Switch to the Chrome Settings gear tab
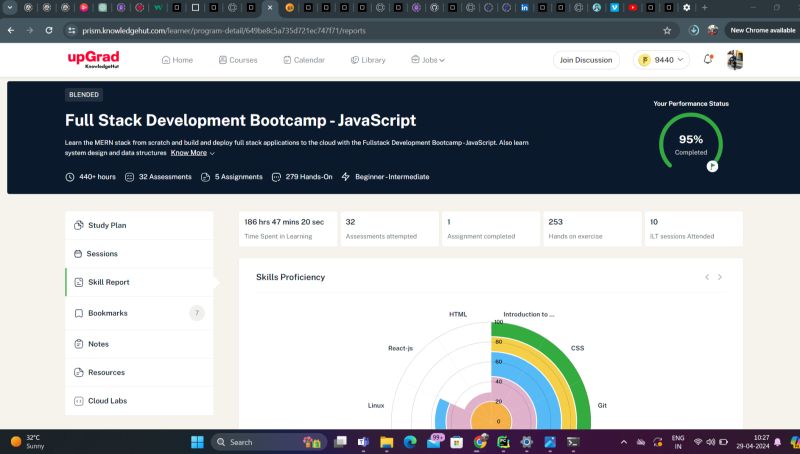The width and height of the screenshot is (800, 454). 687,8
